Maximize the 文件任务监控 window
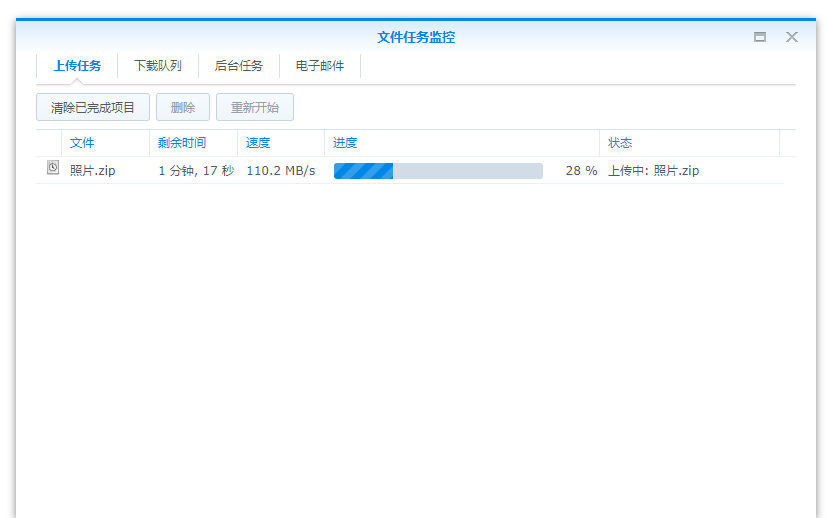830x518 pixels. pos(760,37)
